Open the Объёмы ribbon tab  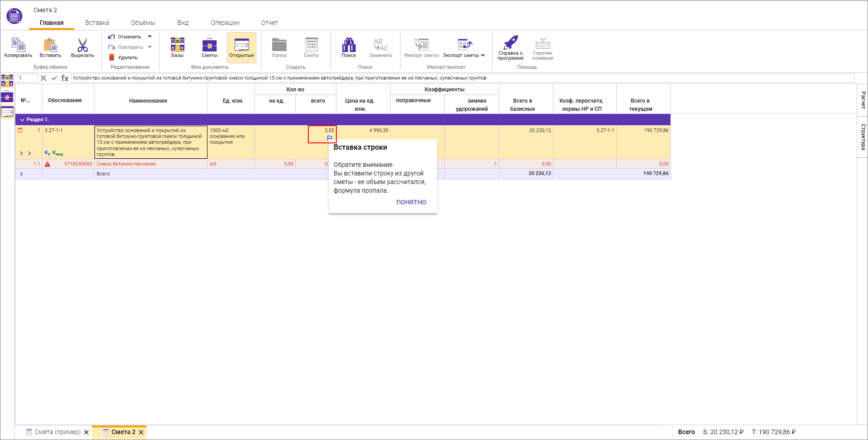tap(143, 23)
